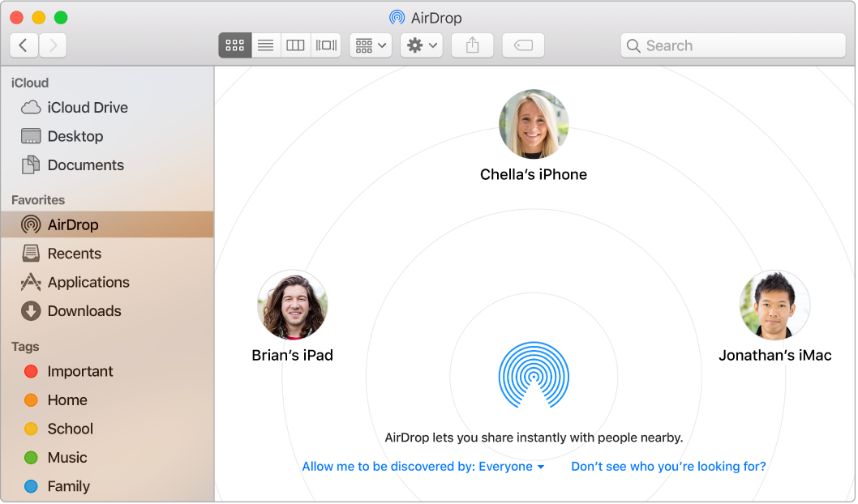Switch to column view in the toolbar
The image size is (858, 504).
(295, 45)
